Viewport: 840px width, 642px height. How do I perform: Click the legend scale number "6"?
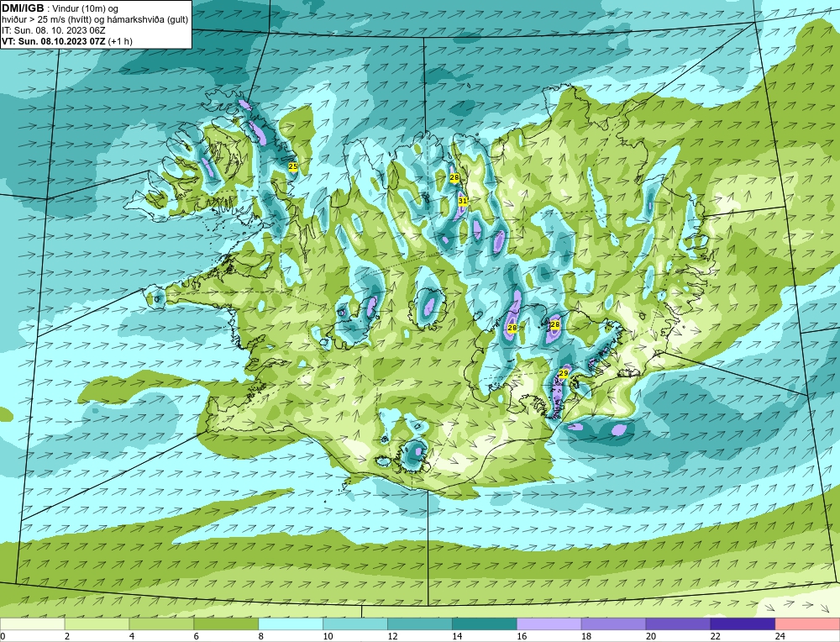tap(197, 636)
